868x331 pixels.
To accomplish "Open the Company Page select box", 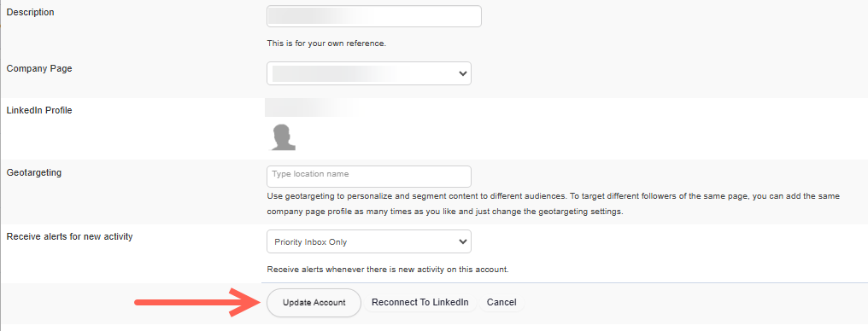I will point(369,73).
